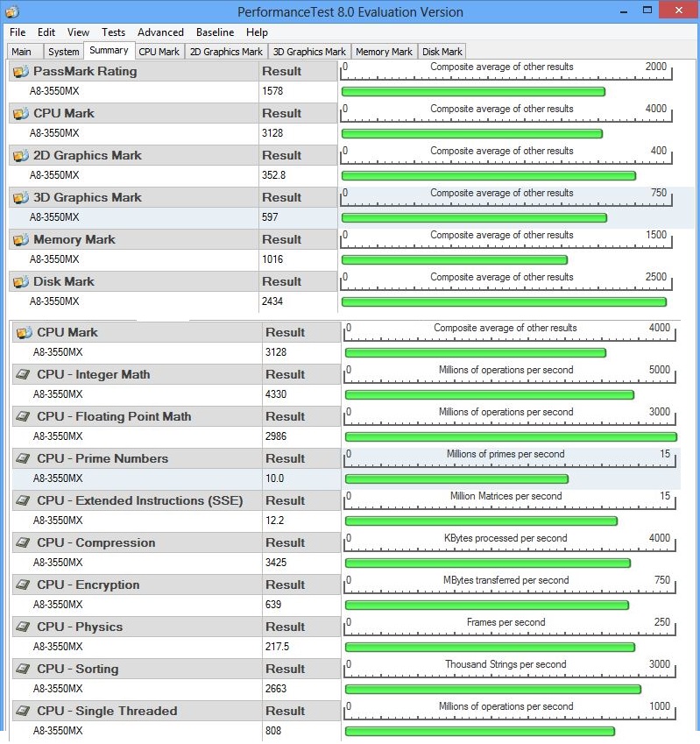Click the Encryption result value 639
The width and height of the screenshot is (700, 744).
pos(273,605)
